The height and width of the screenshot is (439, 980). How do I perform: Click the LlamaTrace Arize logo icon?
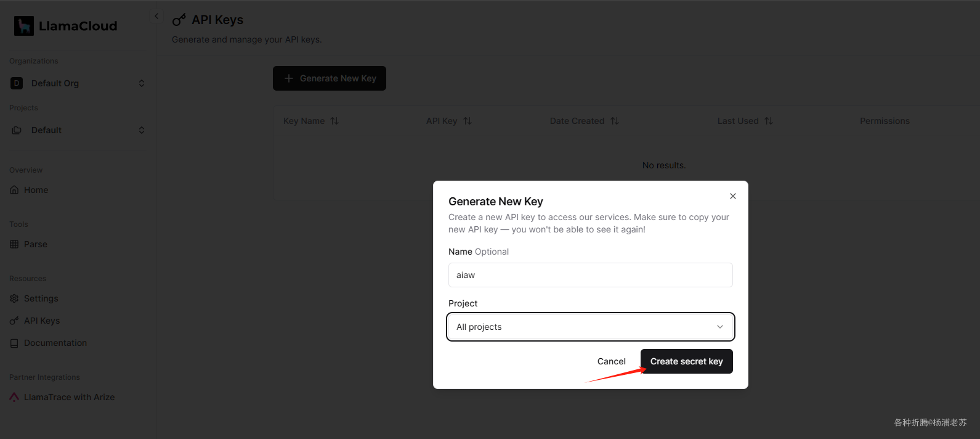[14, 397]
